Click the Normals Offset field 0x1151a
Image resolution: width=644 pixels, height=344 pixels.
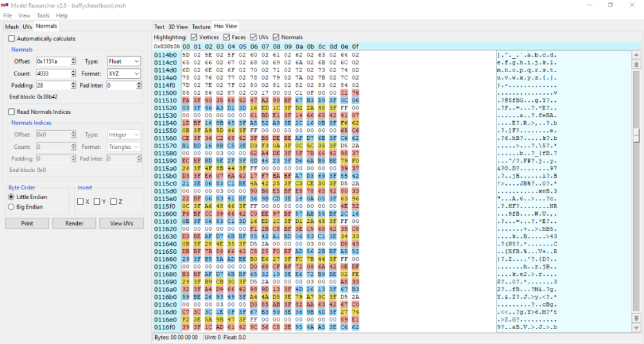tap(53, 61)
